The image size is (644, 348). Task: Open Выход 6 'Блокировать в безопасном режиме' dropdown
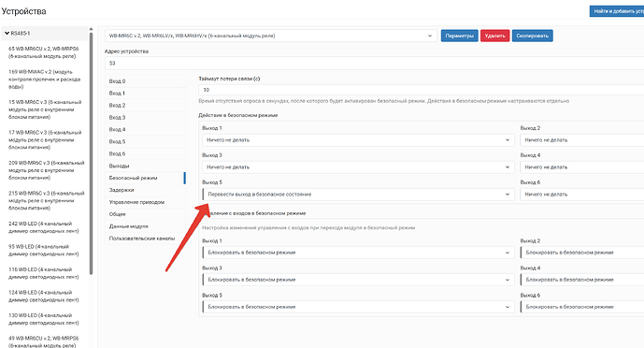pos(582,307)
